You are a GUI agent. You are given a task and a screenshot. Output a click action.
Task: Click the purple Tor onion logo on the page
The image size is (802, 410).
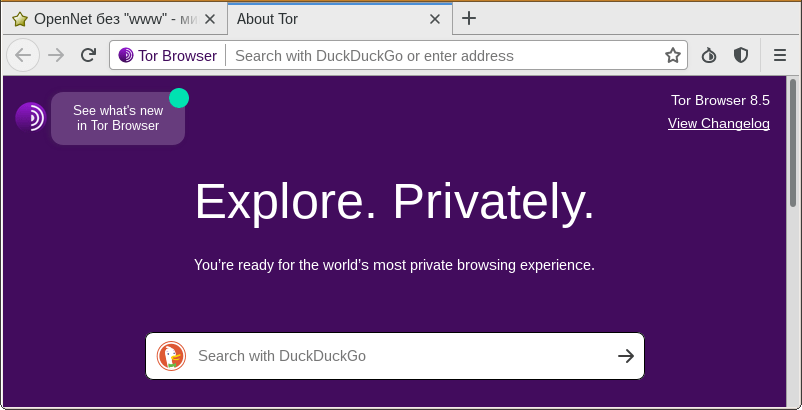(x=31, y=117)
